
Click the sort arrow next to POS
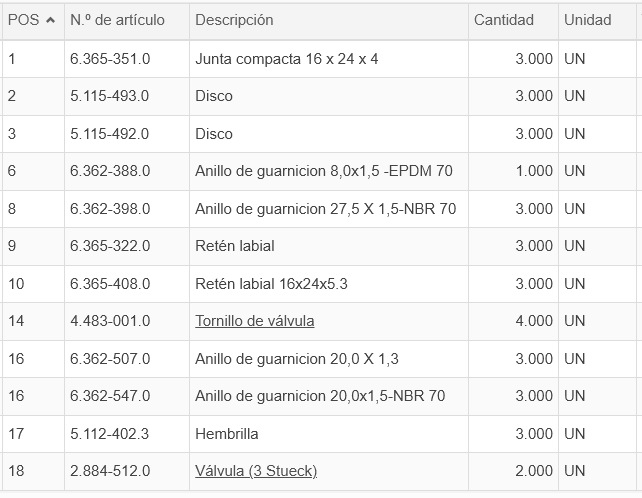tap(51, 20)
